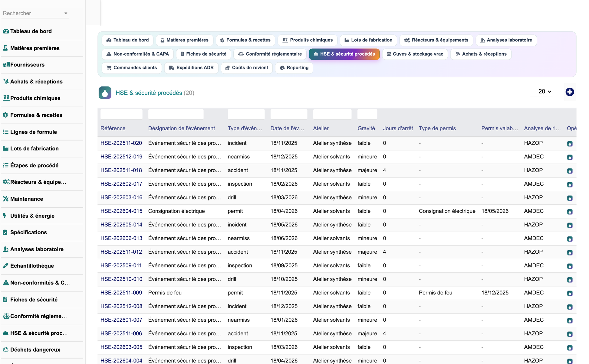
Task: Click the row icon for HSE-202605-014
Action: pos(570,225)
